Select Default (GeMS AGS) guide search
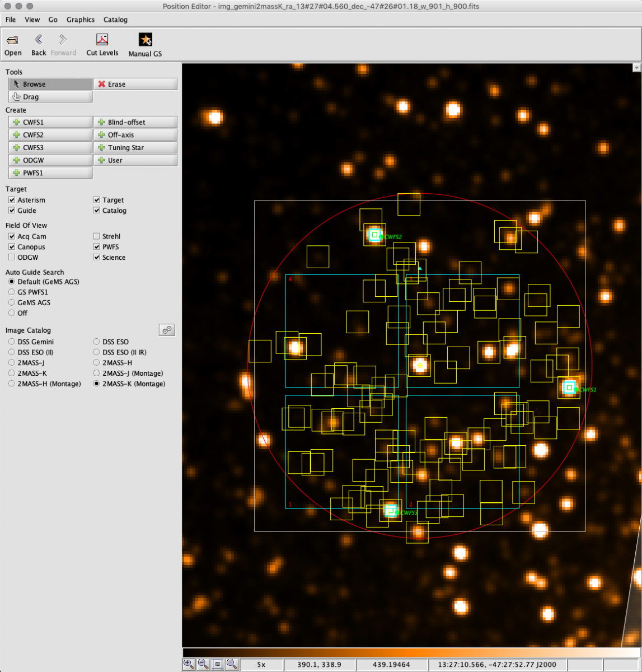Viewport: 642px width, 672px height. [x=12, y=282]
